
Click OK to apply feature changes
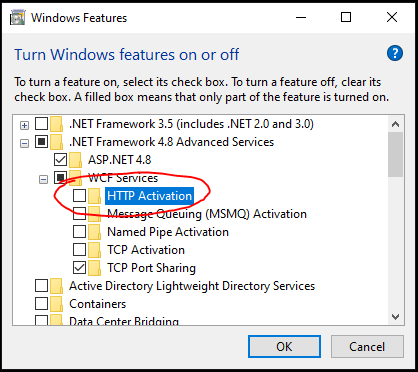click(284, 347)
